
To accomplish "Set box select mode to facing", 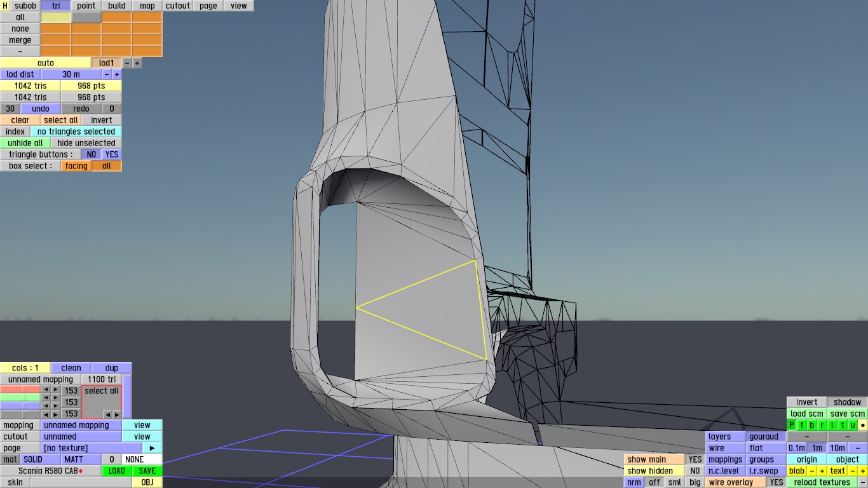I will tap(76, 166).
